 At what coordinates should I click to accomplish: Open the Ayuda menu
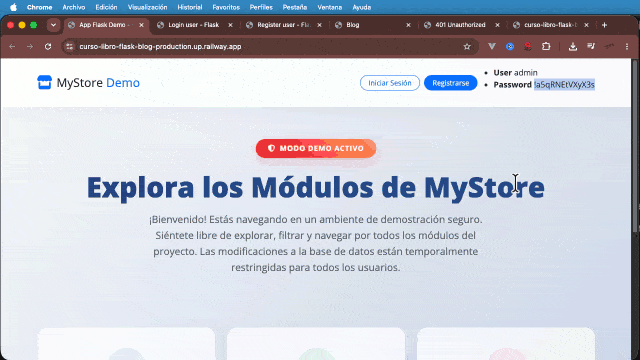coord(362,7)
